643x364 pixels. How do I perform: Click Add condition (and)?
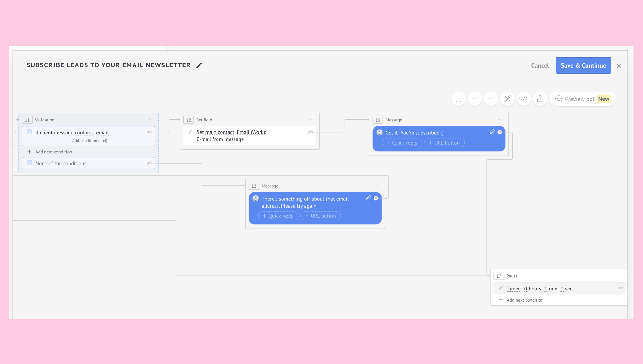[90, 141]
